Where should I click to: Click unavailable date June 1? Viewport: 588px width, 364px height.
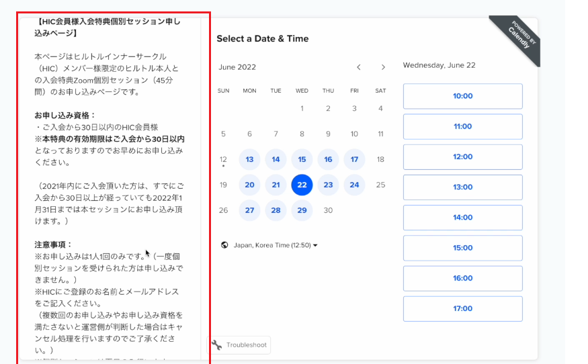pos(302,108)
